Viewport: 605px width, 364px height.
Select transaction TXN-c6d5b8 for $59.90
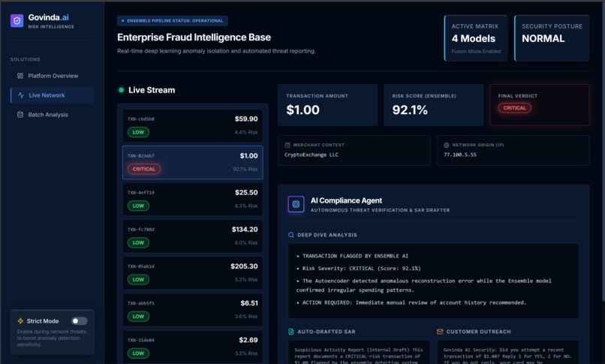[x=193, y=125]
